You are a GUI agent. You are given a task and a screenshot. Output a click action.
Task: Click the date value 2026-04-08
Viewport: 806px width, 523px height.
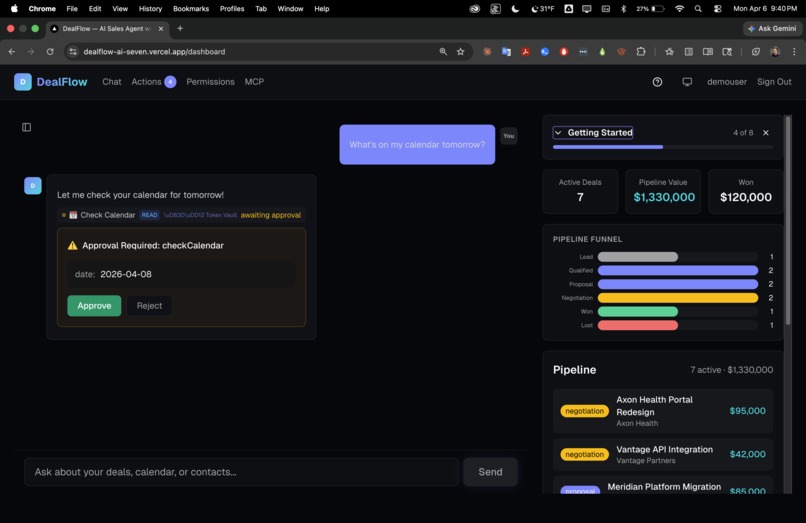tap(126, 274)
